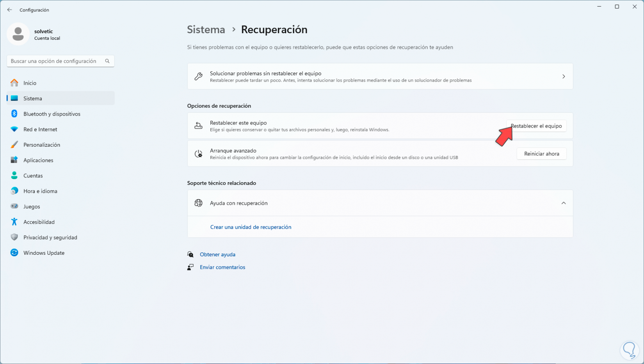Select Bluetooth y dispositivos from the sidebar
This screenshot has width=644, height=364.
pyautogui.click(x=52, y=114)
